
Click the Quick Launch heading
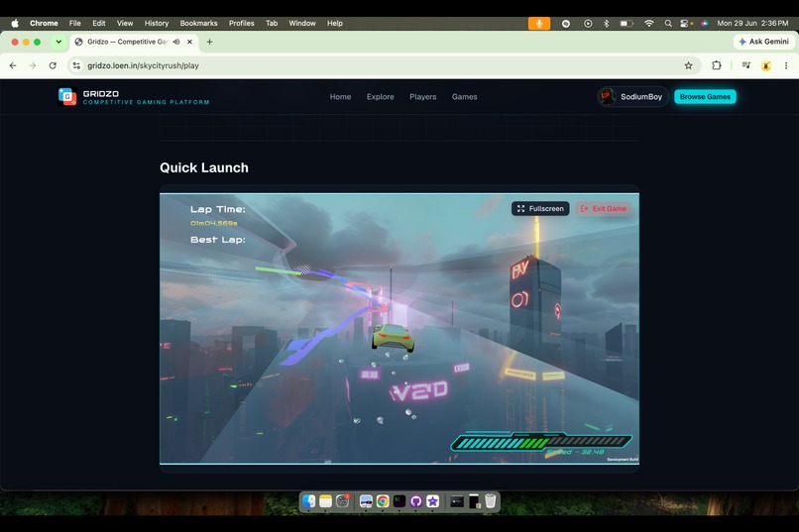pos(204,167)
